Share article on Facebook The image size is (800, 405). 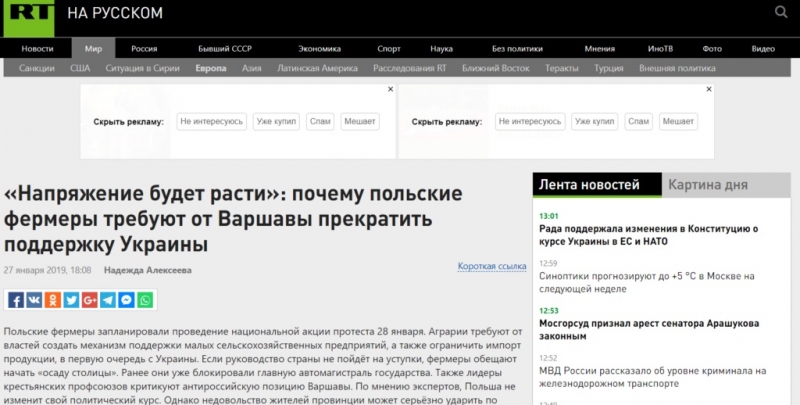click(15, 299)
